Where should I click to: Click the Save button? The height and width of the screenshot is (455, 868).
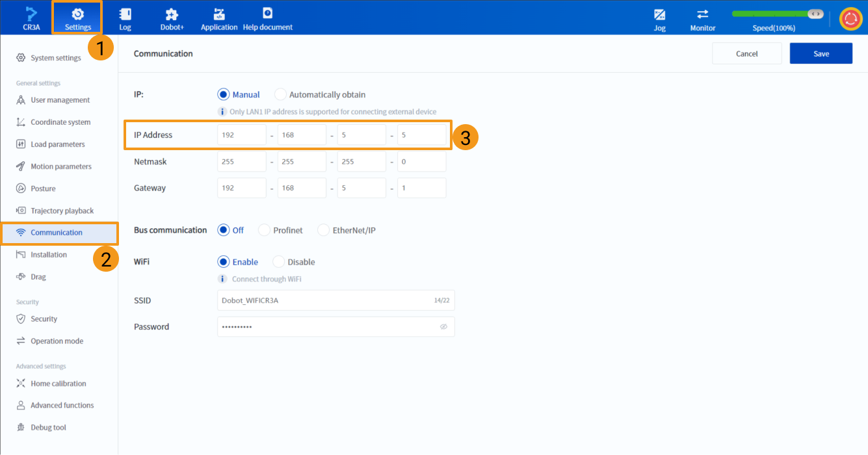pyautogui.click(x=821, y=54)
